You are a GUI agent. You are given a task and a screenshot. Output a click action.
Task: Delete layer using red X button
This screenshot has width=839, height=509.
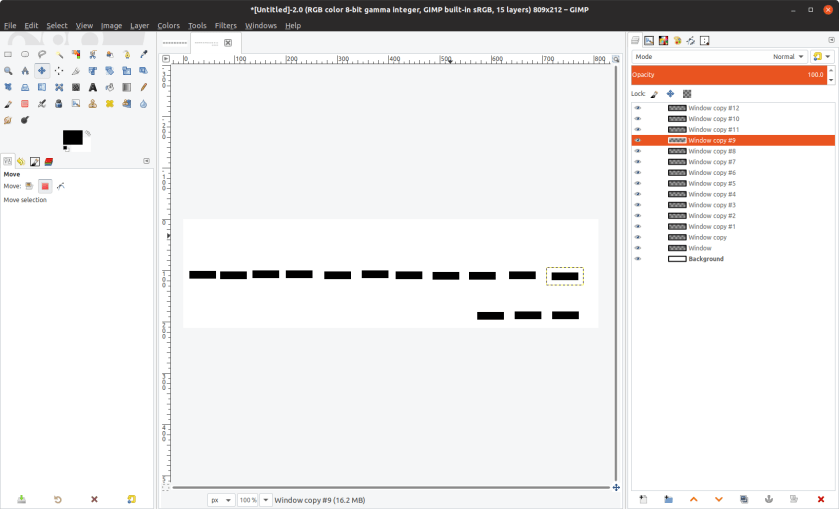(820, 498)
